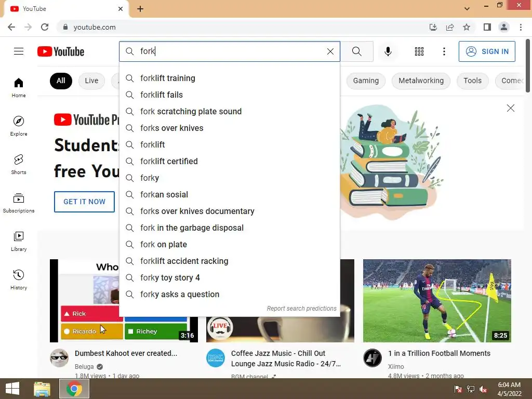Image resolution: width=532 pixels, height=399 pixels.
Task: Choose suggestion fork in the garbage disposal
Action: 230,228
